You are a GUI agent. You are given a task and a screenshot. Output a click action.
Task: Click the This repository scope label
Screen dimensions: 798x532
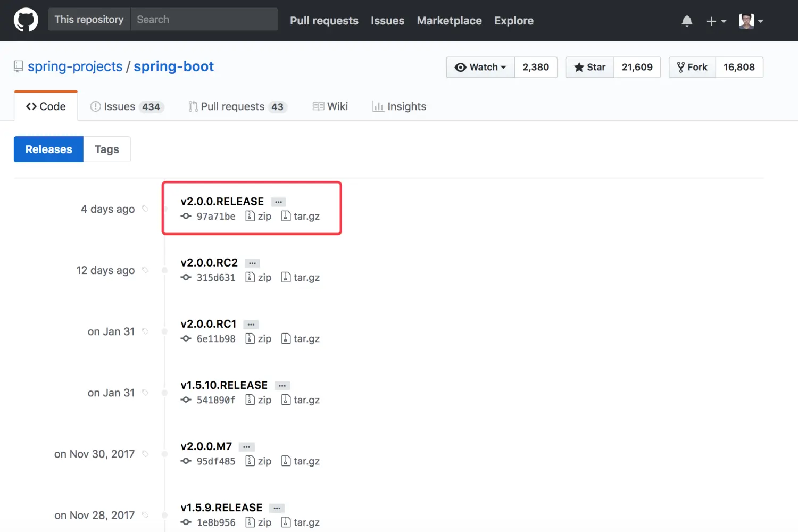pos(89,19)
